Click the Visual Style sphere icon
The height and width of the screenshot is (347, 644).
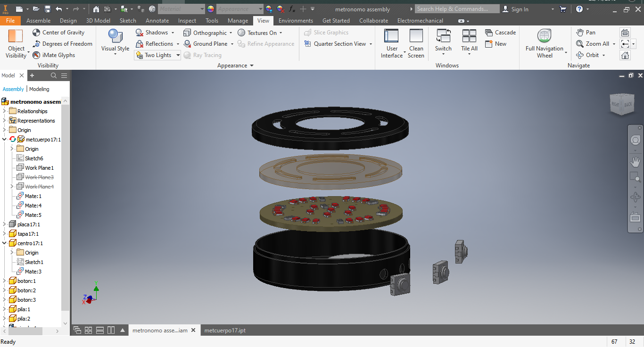115,36
